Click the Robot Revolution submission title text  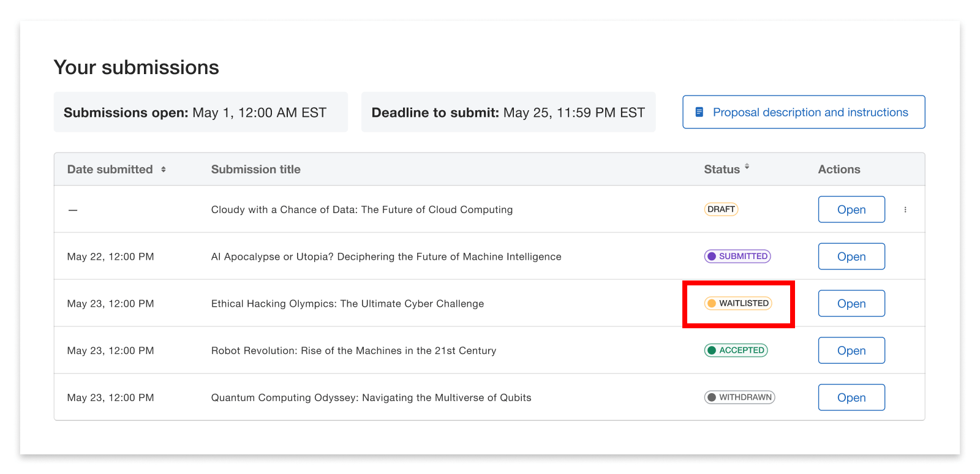[353, 351]
